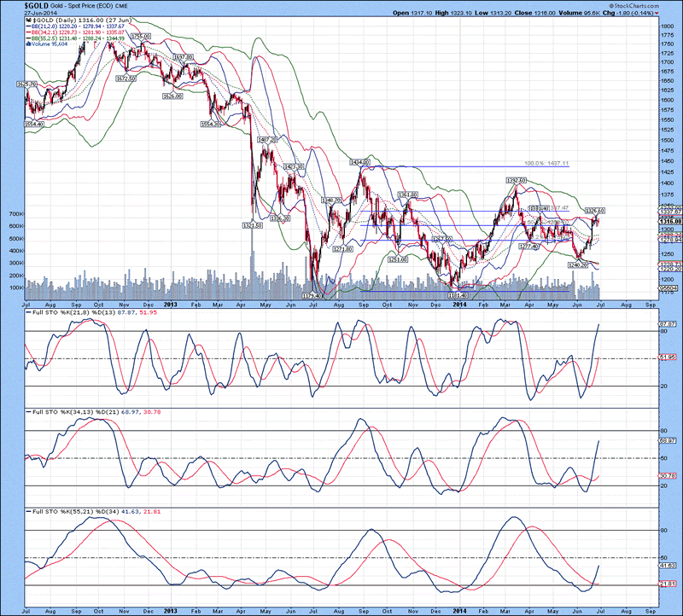Click the 2014 year marker on the bottom axis
This screenshot has width=683, height=616.
pos(459,611)
